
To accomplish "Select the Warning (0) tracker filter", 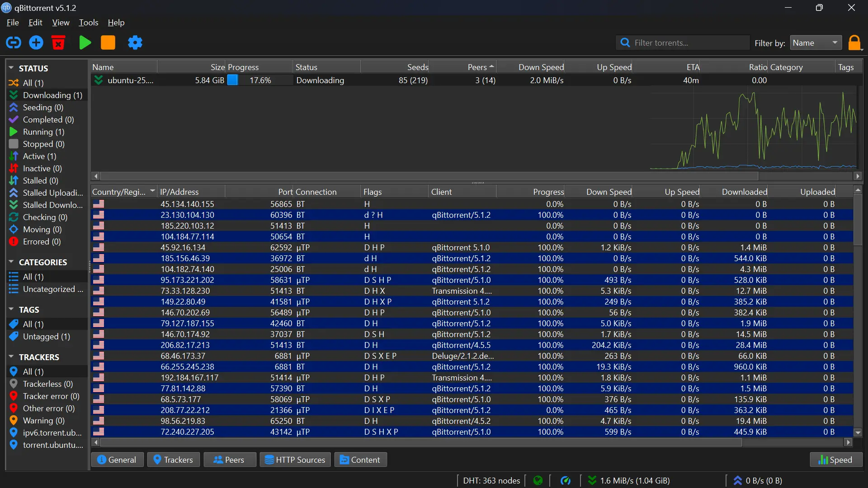I will pyautogui.click(x=47, y=420).
